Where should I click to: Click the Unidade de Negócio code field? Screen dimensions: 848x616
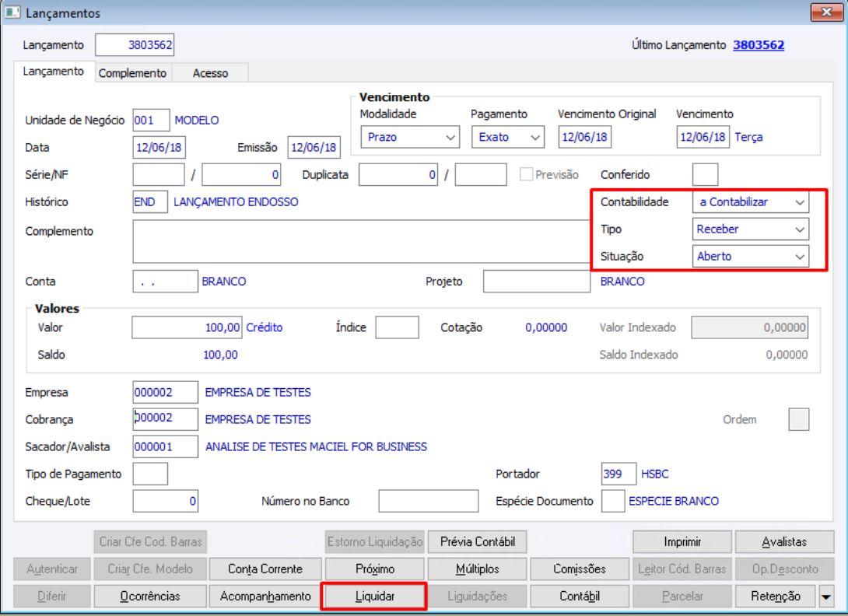pyautogui.click(x=151, y=120)
